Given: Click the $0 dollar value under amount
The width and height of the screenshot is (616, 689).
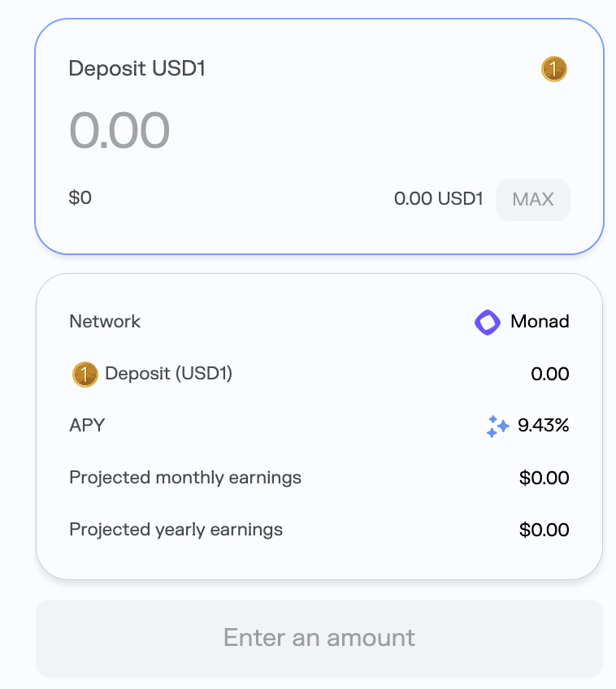Looking at the screenshot, I should pyautogui.click(x=80, y=197).
